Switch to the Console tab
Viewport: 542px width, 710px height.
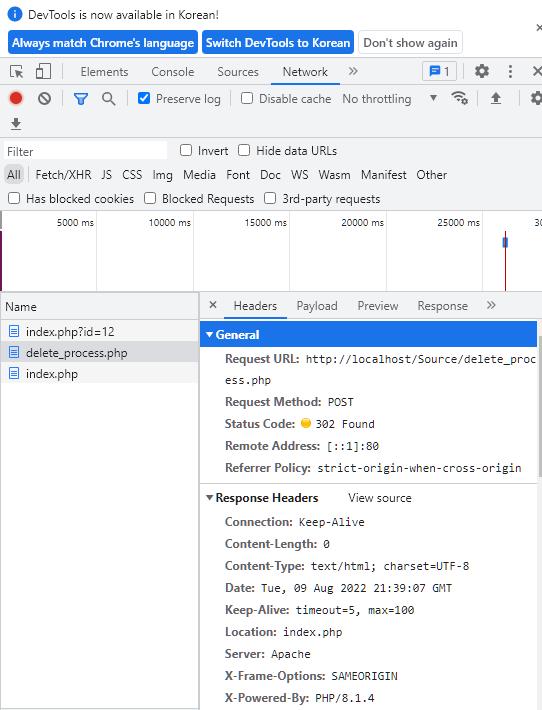[173, 72]
